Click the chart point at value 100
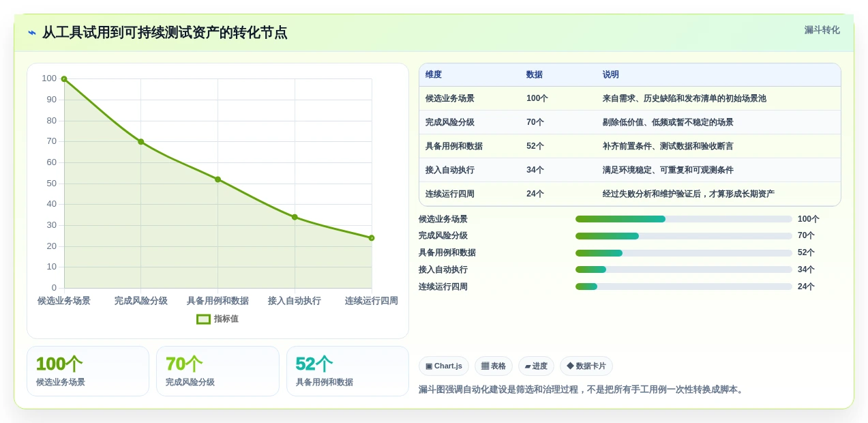 (x=64, y=79)
